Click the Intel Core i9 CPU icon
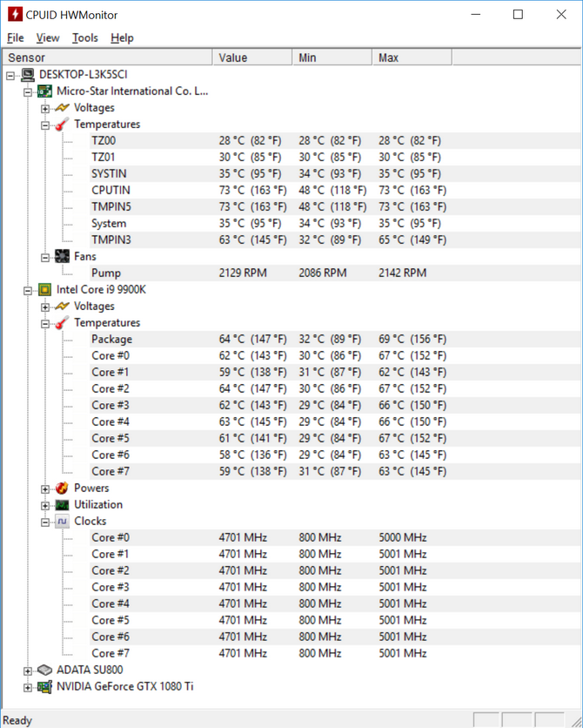583x728 pixels. click(45, 290)
